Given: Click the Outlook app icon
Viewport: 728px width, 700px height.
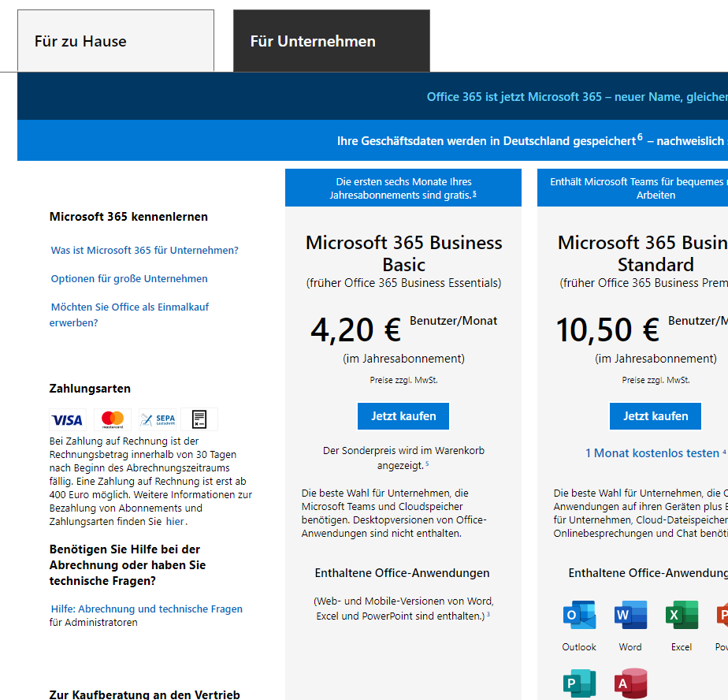Looking at the screenshot, I should click(579, 615).
